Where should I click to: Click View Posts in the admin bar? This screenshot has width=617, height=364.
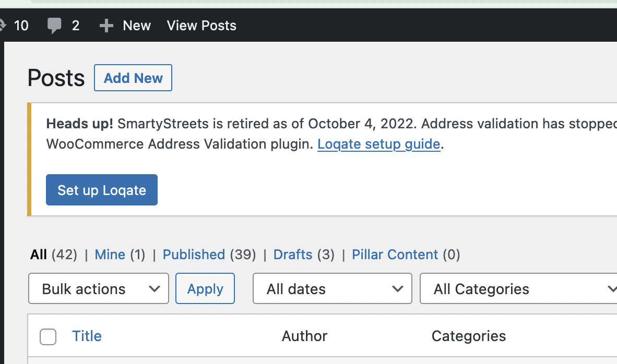(201, 26)
